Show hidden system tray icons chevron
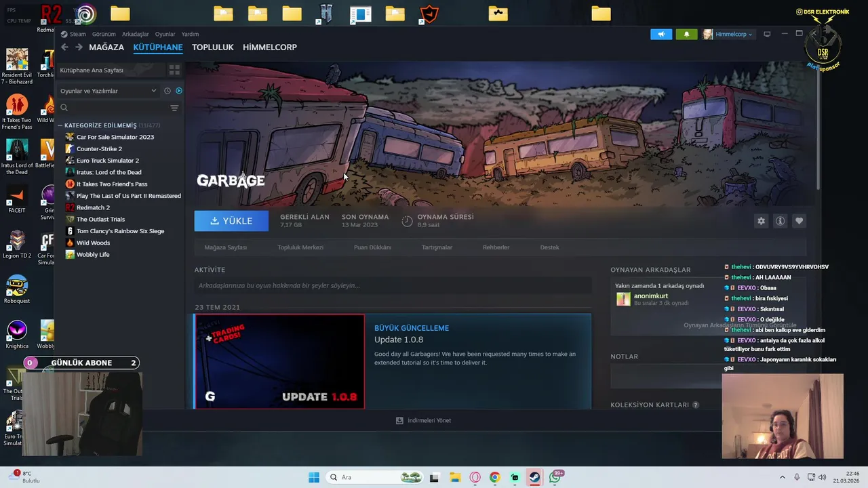868x488 pixels. coord(782,477)
